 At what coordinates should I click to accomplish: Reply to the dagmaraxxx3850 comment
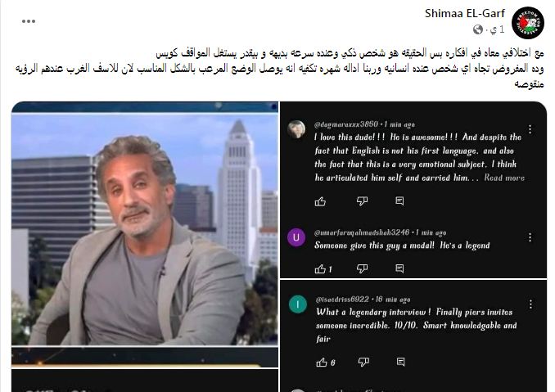tap(399, 201)
